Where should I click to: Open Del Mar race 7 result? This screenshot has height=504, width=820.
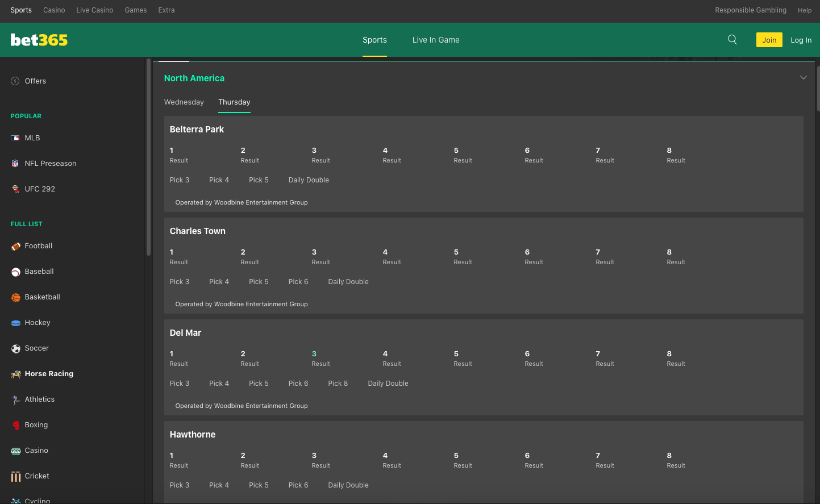605,359
